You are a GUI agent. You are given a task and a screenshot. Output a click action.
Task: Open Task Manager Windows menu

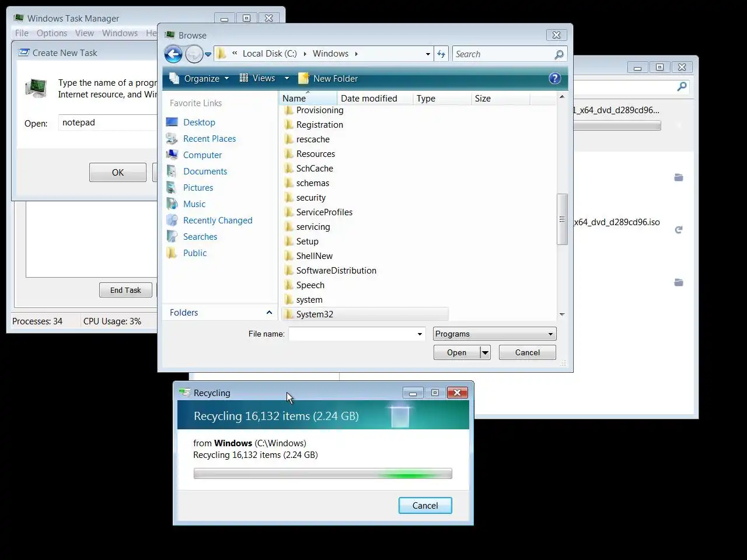pyautogui.click(x=120, y=33)
